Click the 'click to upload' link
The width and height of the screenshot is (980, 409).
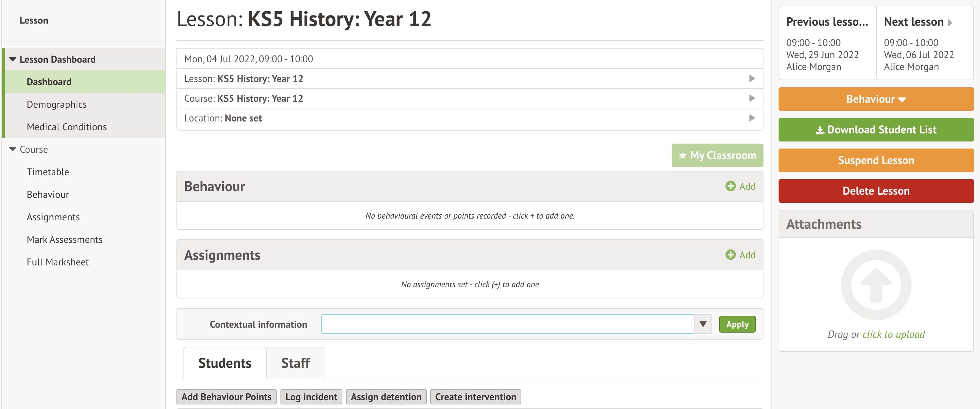click(x=893, y=334)
